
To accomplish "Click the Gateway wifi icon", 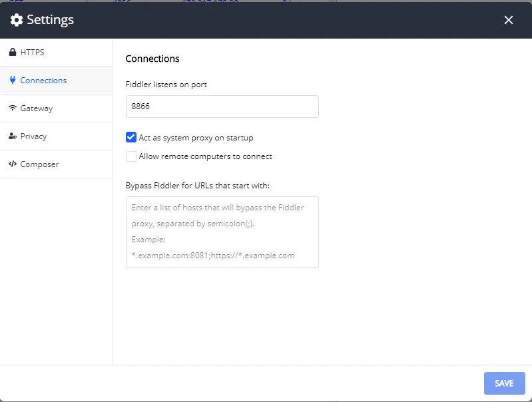I will point(13,108).
